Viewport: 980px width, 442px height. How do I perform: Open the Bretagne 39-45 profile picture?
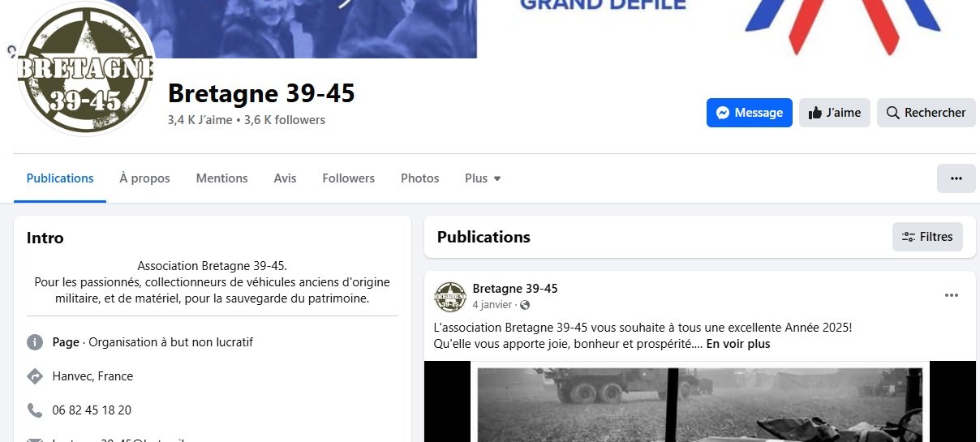(x=85, y=67)
